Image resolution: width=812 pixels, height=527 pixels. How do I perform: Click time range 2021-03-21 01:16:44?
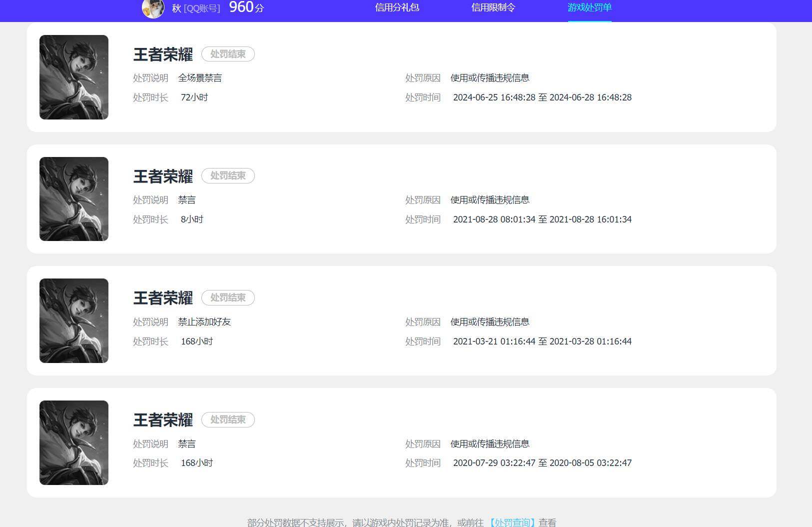point(542,341)
